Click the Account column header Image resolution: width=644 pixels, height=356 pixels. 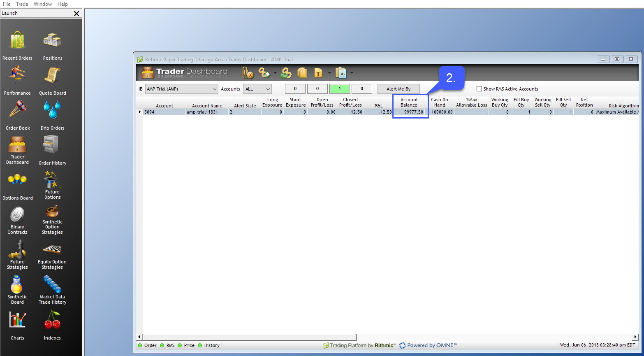coord(164,106)
